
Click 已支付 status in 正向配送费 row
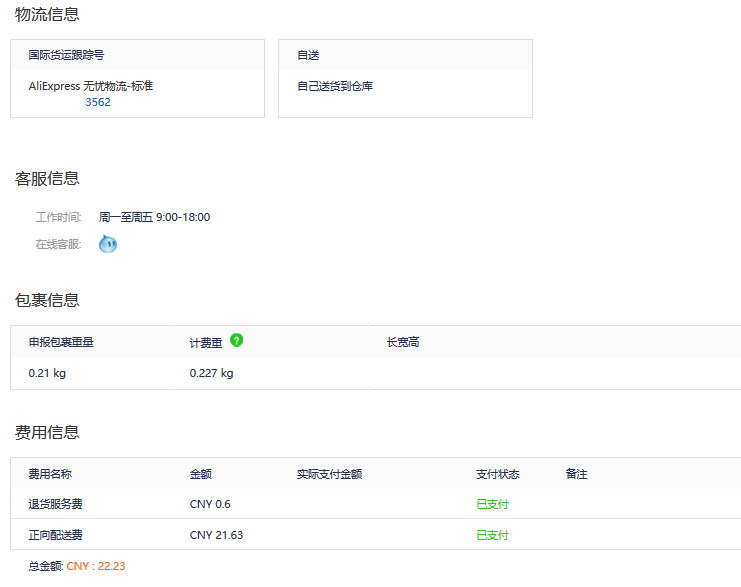point(492,535)
